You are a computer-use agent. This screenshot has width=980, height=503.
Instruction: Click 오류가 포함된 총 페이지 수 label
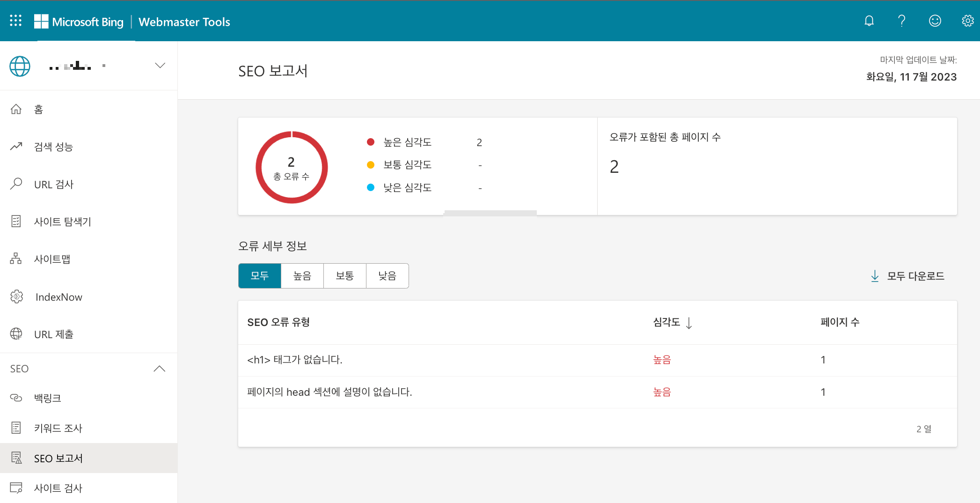click(665, 137)
